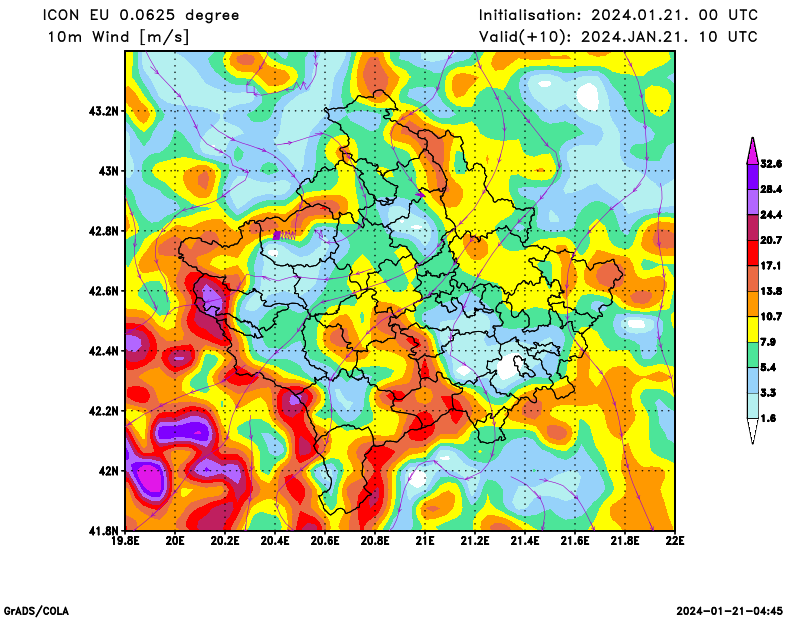The height and width of the screenshot is (618, 800).
Task: Click the 10.7 legend value
Action: 771,316
